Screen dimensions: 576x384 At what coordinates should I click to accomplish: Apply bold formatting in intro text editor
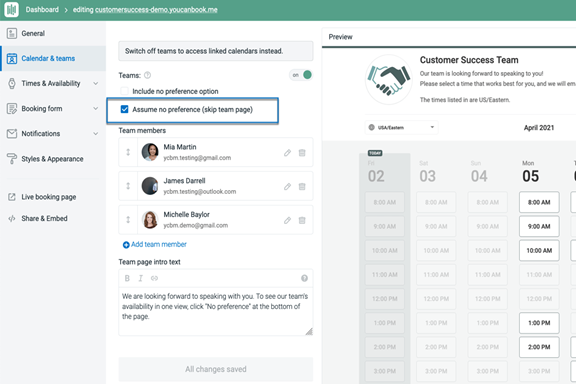(127, 278)
